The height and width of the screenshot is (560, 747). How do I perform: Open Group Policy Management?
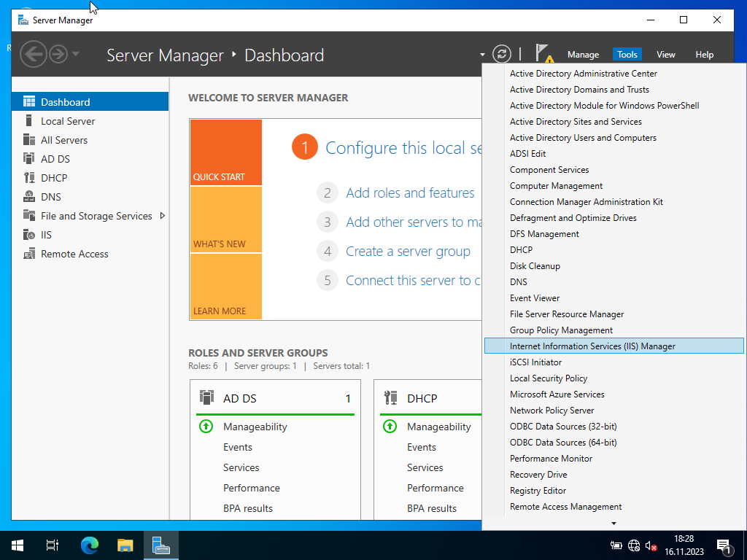click(x=614, y=330)
